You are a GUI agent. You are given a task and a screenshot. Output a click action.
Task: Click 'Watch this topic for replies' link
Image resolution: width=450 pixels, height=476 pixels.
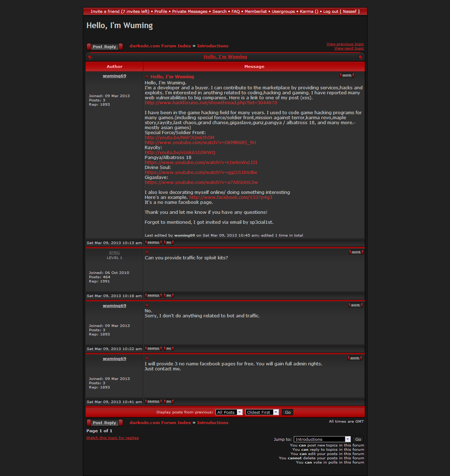pos(112,438)
